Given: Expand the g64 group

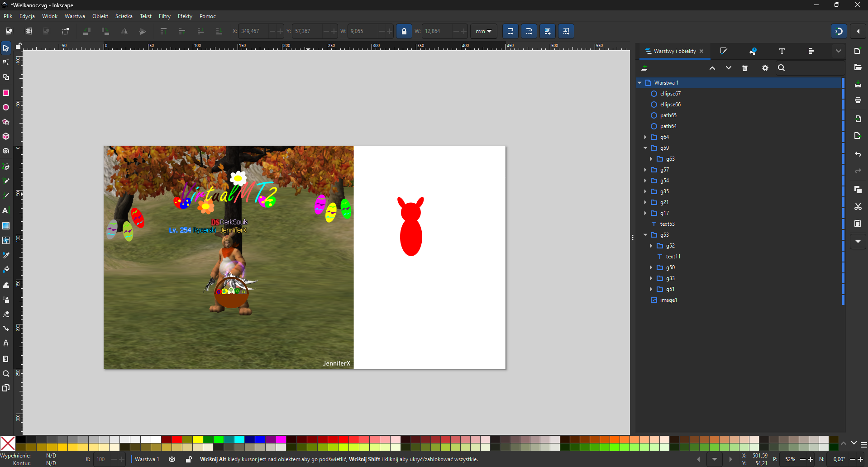Looking at the screenshot, I should [645, 137].
